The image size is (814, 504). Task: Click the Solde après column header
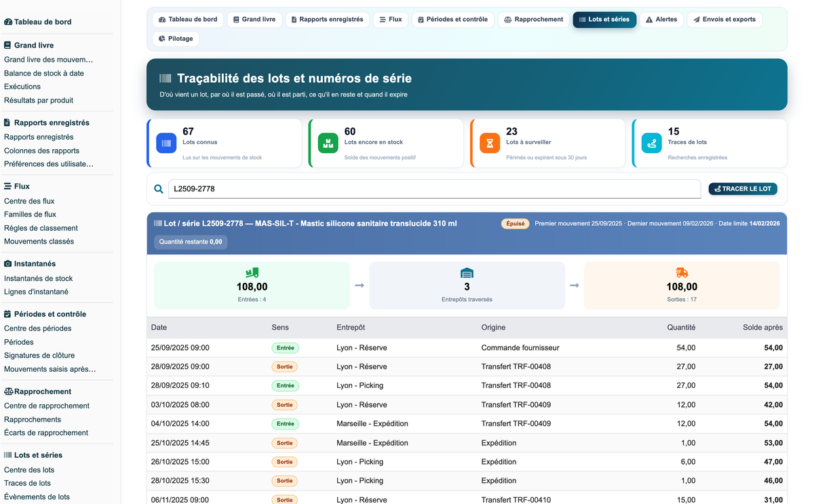point(762,328)
